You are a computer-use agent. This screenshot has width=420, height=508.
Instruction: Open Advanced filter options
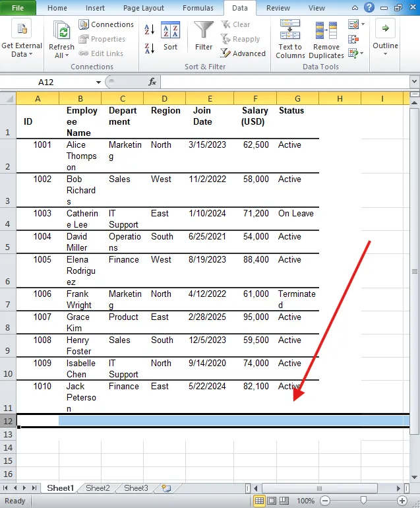[243, 53]
